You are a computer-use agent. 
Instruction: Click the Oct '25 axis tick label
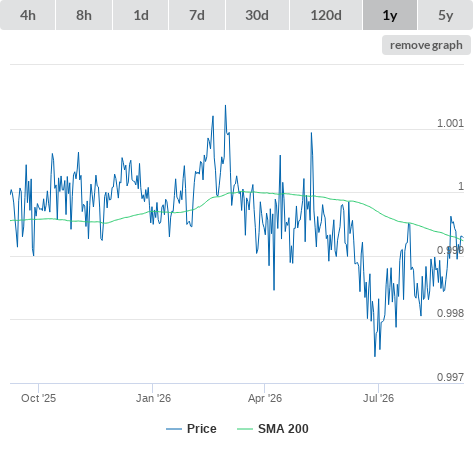[38, 398]
